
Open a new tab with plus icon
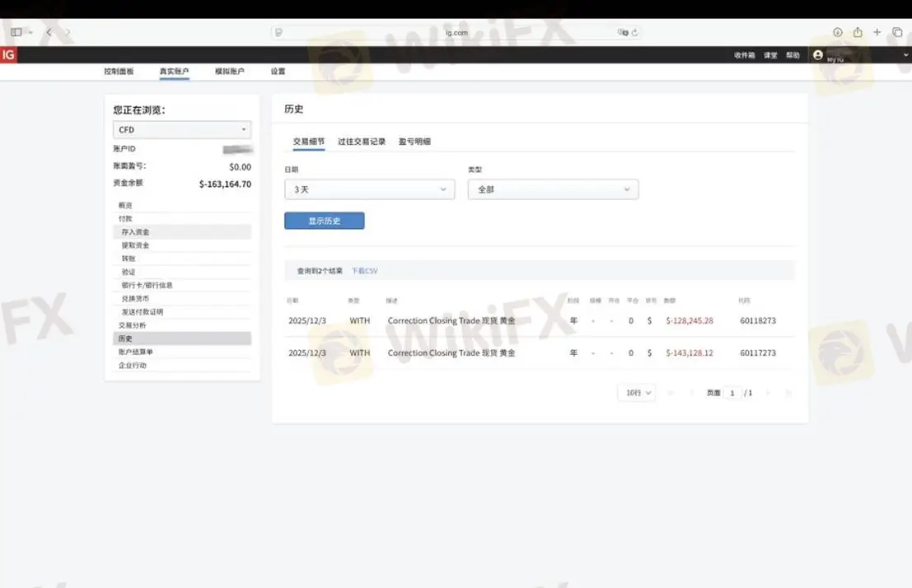pos(877,32)
